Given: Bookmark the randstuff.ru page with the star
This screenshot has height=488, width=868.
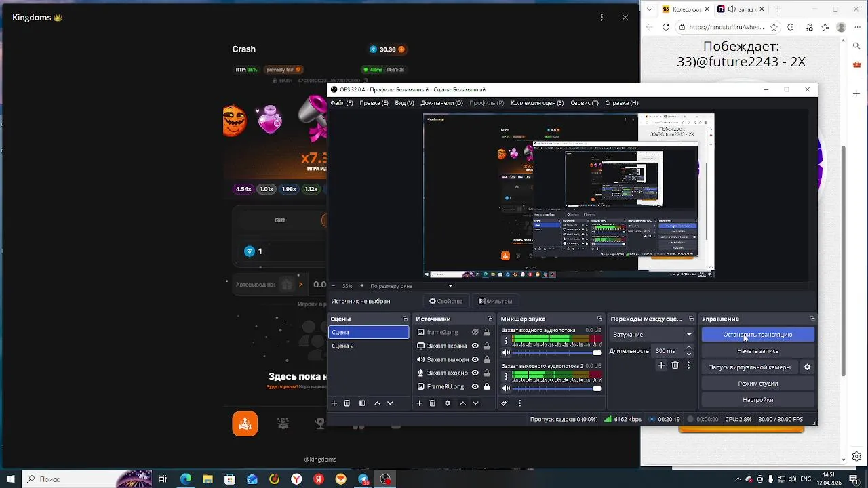Looking at the screenshot, I should pyautogui.click(x=774, y=27).
